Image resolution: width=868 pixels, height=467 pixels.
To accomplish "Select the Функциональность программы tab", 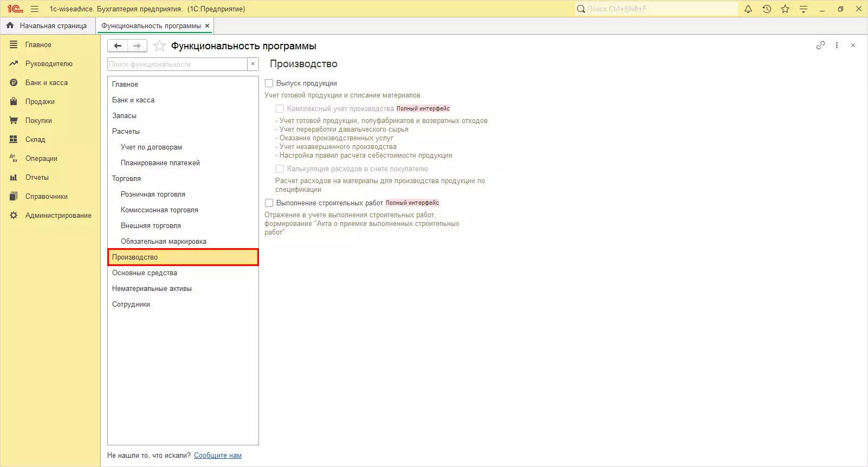I will pyautogui.click(x=151, y=25).
